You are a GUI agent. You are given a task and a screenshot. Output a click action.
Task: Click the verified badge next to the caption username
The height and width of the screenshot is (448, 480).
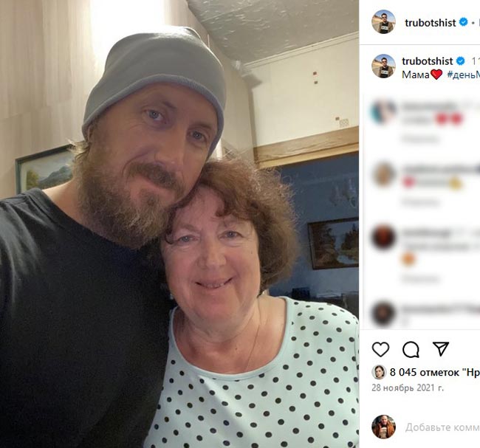pos(461,61)
